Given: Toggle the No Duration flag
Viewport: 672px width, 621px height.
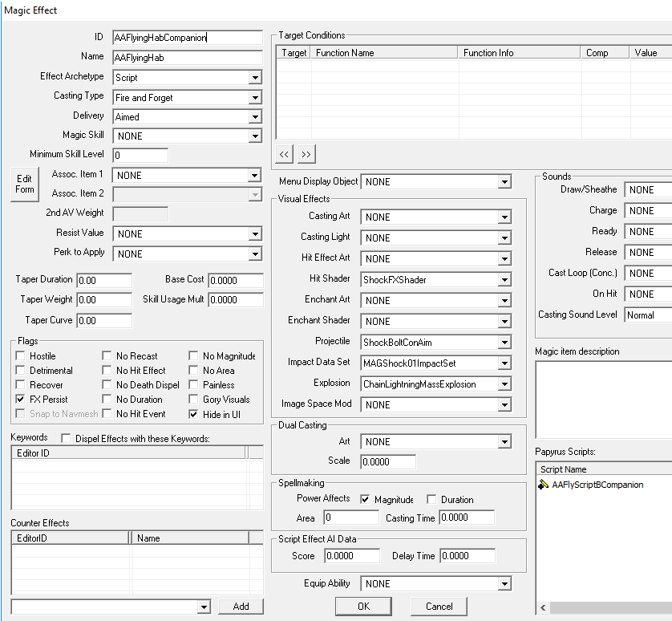Looking at the screenshot, I should click(107, 400).
